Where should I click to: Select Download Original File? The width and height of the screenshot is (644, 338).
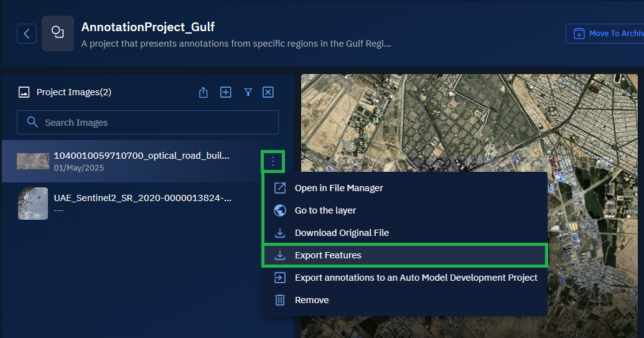341,233
